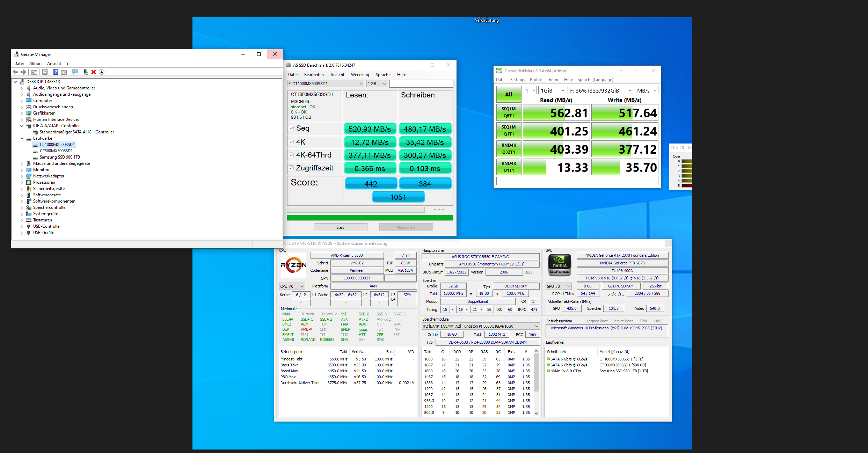This screenshot has width=868, height=453.
Task: Open the Werkzeug menu in AS SSD
Action: [360, 75]
